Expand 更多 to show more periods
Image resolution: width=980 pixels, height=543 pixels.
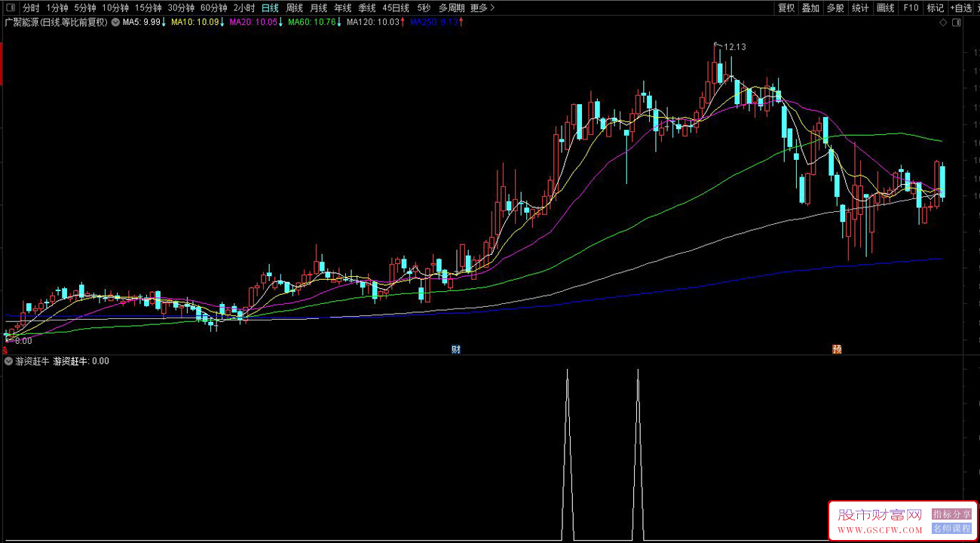(x=482, y=8)
